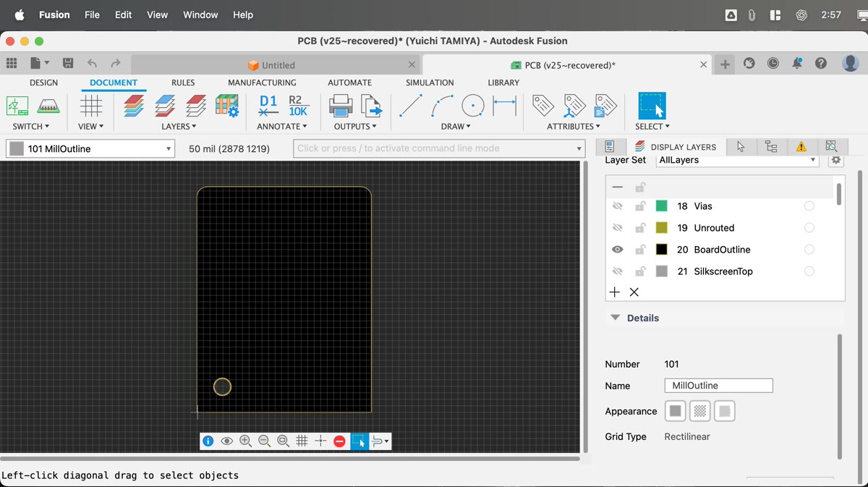Click the export document output icon

pyautogui.click(x=372, y=106)
